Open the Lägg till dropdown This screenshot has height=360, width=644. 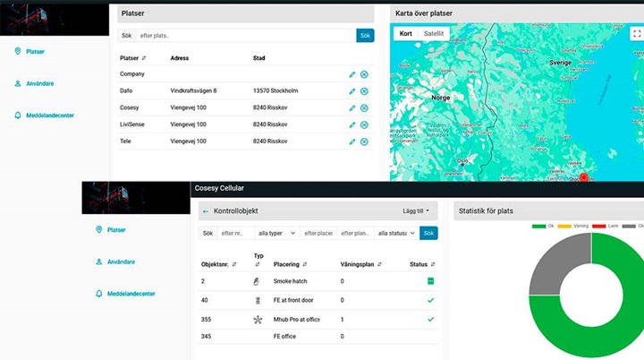(x=416, y=211)
